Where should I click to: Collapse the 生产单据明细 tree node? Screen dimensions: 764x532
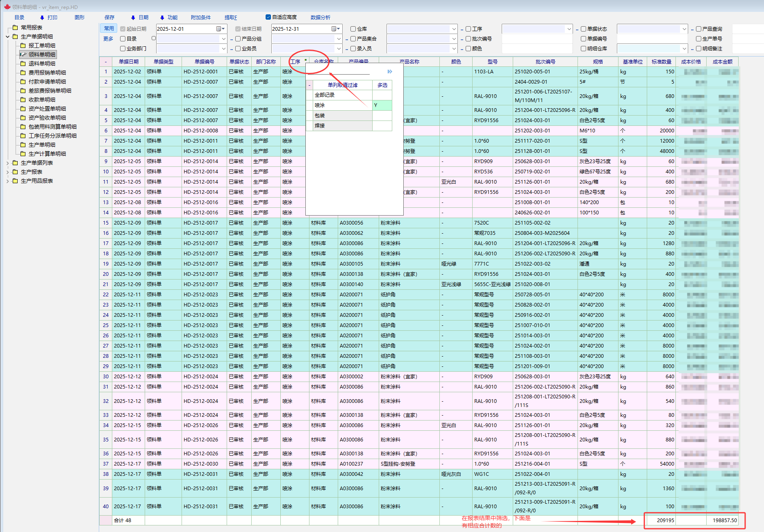pyautogui.click(x=7, y=36)
